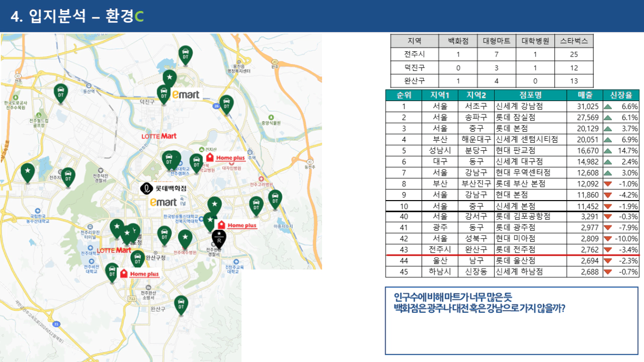Viewport: 644px width, 362px height.
Task: Click the sales value 31,025
Action: tap(585, 106)
